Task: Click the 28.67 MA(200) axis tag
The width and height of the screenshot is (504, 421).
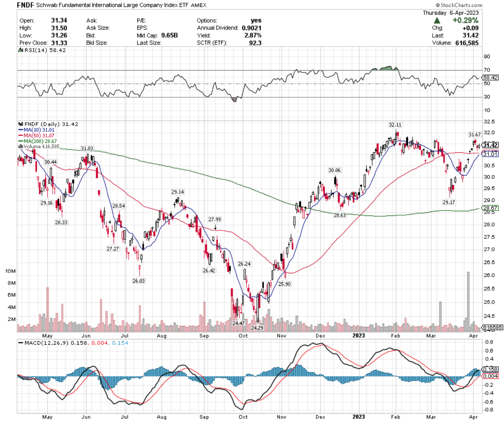Action: 490,208
